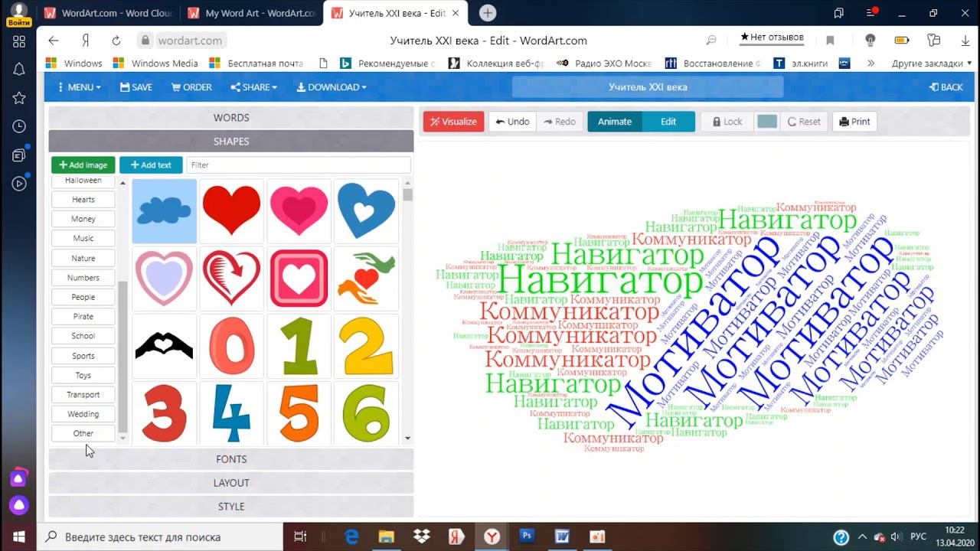Select the People shape category

point(83,297)
